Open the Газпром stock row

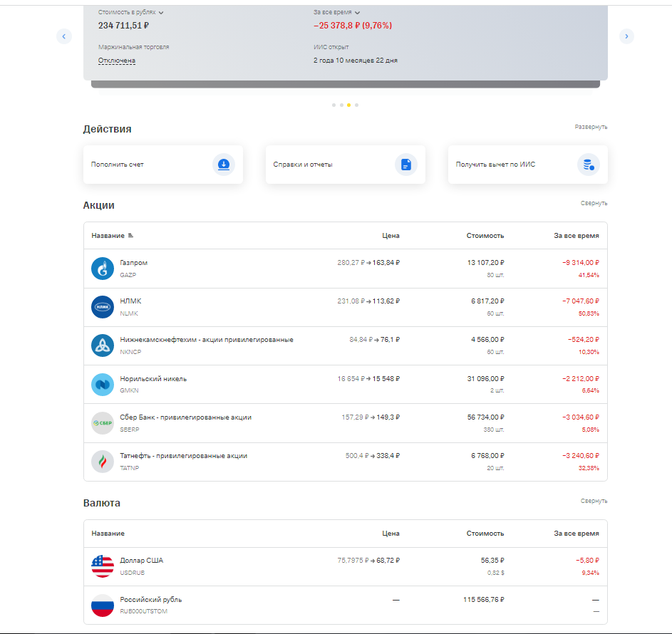point(346,269)
